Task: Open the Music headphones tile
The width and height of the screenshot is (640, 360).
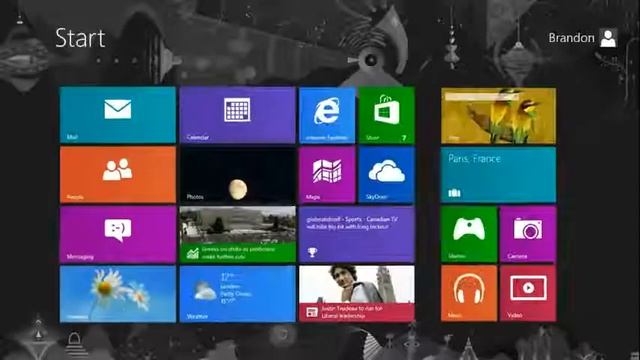Action: click(x=469, y=294)
